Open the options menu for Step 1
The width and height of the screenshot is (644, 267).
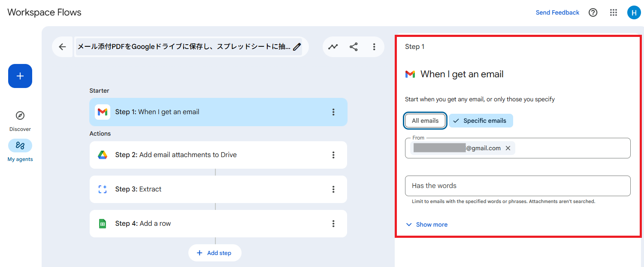point(333,112)
